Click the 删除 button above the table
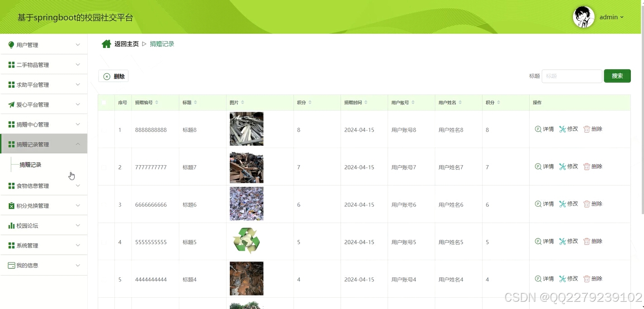Screen dimensions: 644x309 click(x=113, y=76)
